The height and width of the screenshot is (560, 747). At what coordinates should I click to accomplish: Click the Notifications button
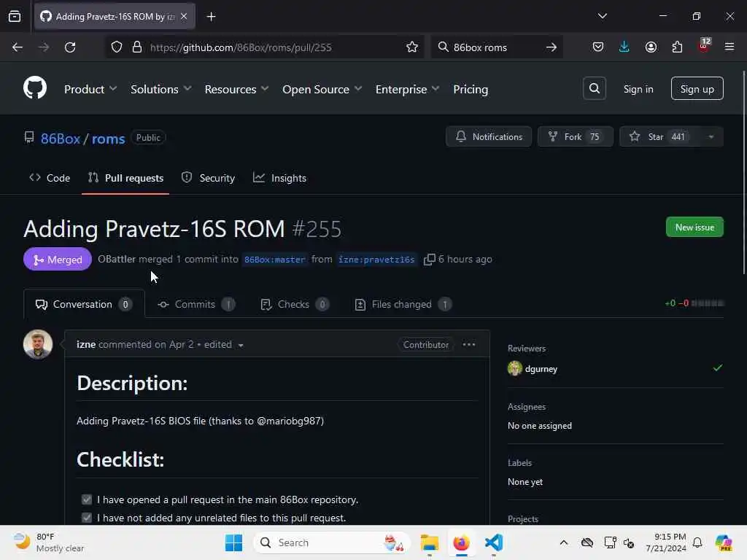489,136
